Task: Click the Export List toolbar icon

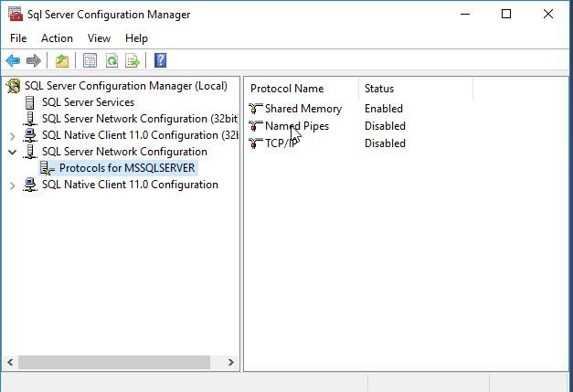Action: [x=133, y=61]
